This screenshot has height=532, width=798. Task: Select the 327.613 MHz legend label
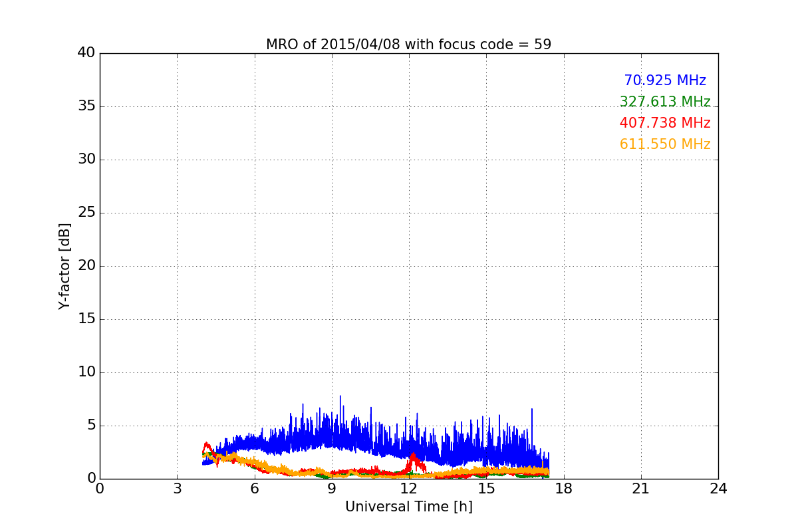coord(665,102)
